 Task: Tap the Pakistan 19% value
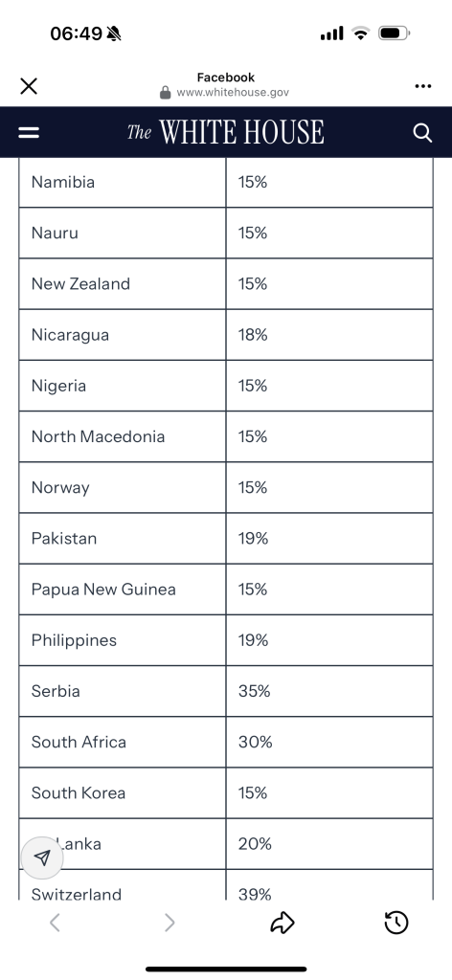click(x=253, y=538)
